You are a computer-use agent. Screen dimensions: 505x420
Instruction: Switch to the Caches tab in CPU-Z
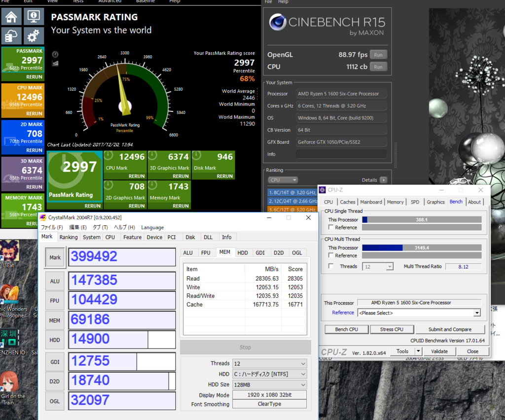[x=348, y=202]
